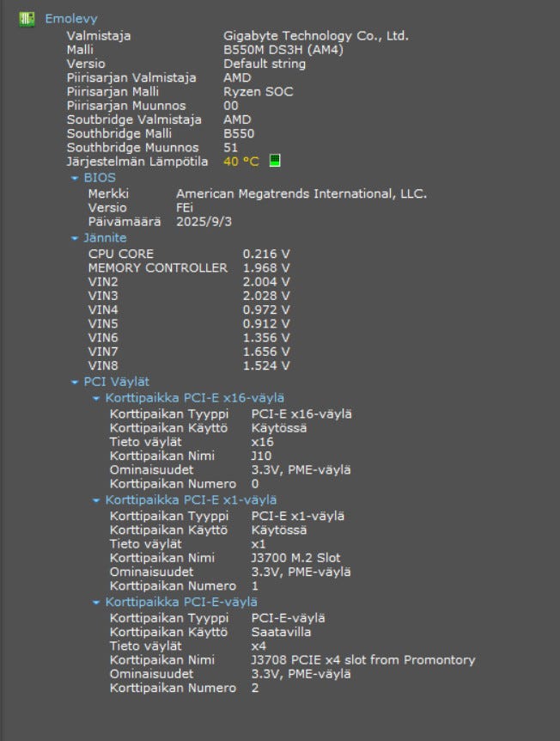Click the Soutbridge Valmistaja label
This screenshot has height=741, width=560.
click(x=134, y=119)
